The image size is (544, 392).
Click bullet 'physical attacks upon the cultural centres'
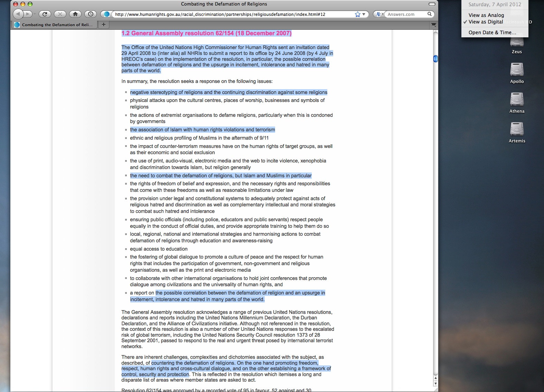pyautogui.click(x=227, y=104)
